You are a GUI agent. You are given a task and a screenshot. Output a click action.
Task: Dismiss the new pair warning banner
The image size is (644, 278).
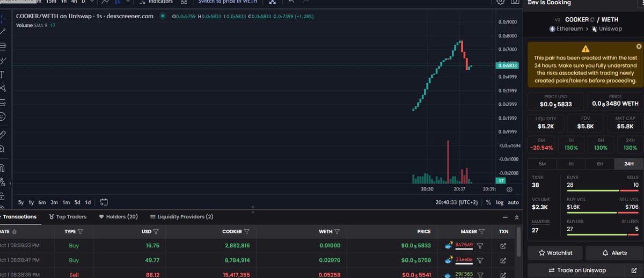tap(639, 47)
